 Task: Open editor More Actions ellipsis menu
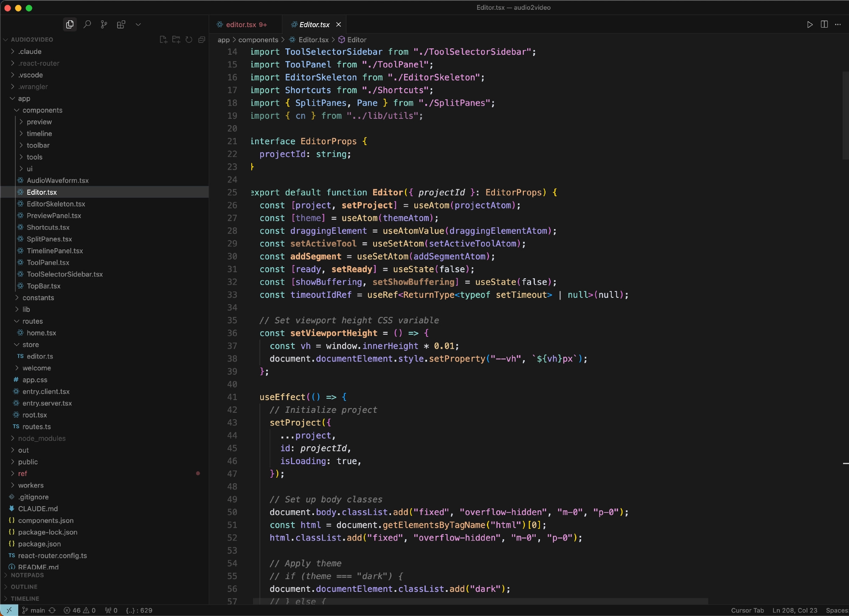point(838,25)
